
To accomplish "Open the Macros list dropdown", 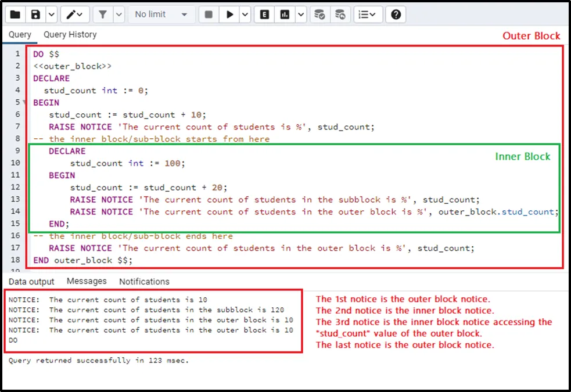I will pos(367,15).
